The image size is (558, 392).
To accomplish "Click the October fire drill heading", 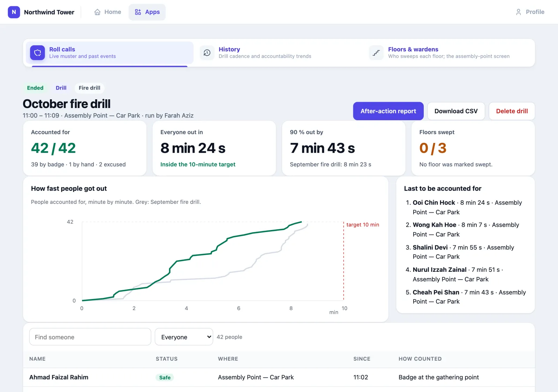I will pyautogui.click(x=67, y=104).
